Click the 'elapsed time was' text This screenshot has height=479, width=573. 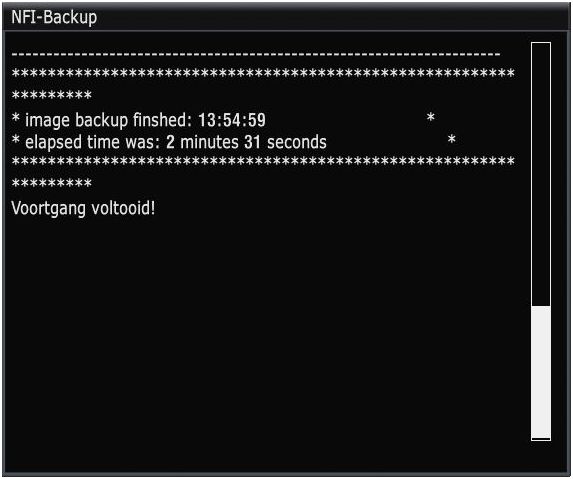pos(92,142)
